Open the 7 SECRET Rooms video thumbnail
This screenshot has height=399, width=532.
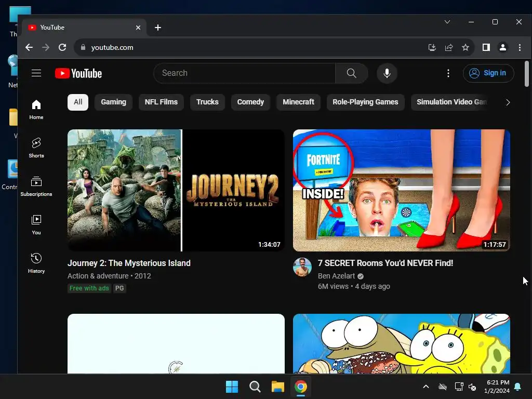point(402,190)
